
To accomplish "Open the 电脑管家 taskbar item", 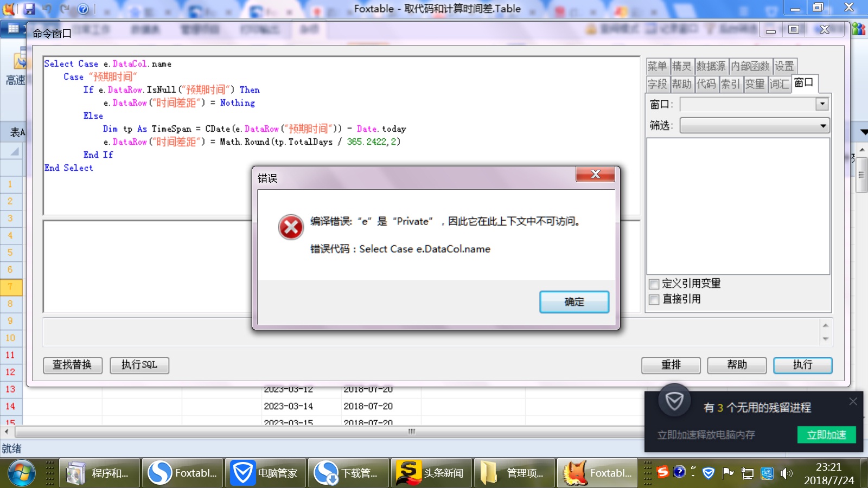I will [x=265, y=473].
